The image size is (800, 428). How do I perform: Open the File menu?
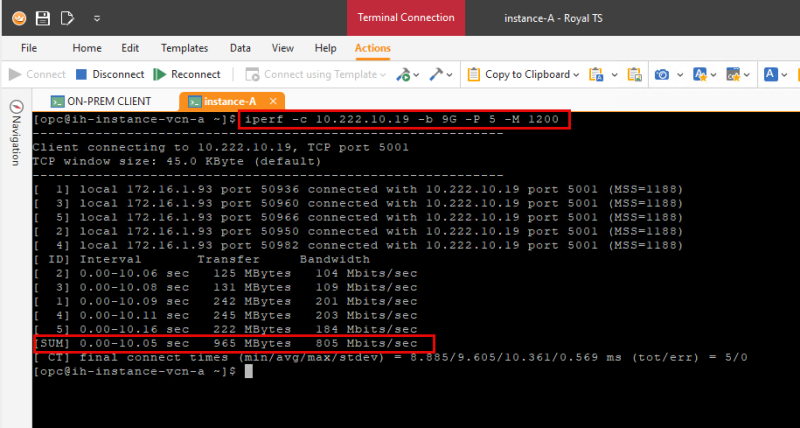tap(29, 48)
